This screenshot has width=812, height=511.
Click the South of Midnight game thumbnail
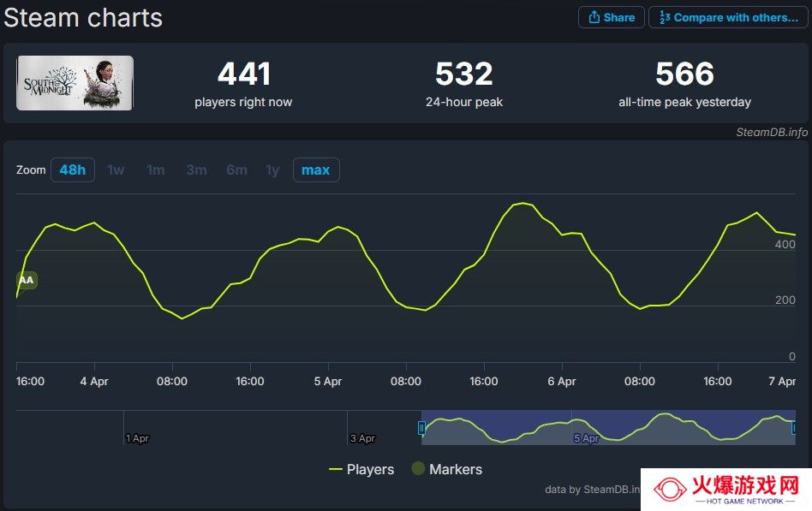[x=75, y=83]
